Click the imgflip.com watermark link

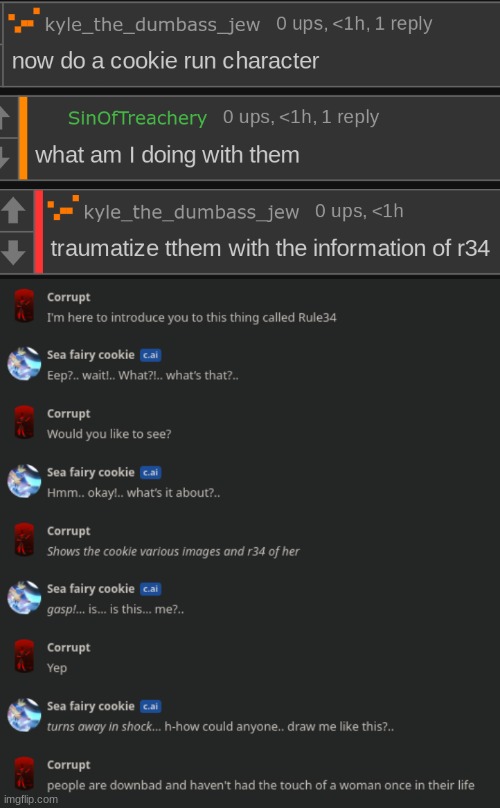(x=31, y=799)
